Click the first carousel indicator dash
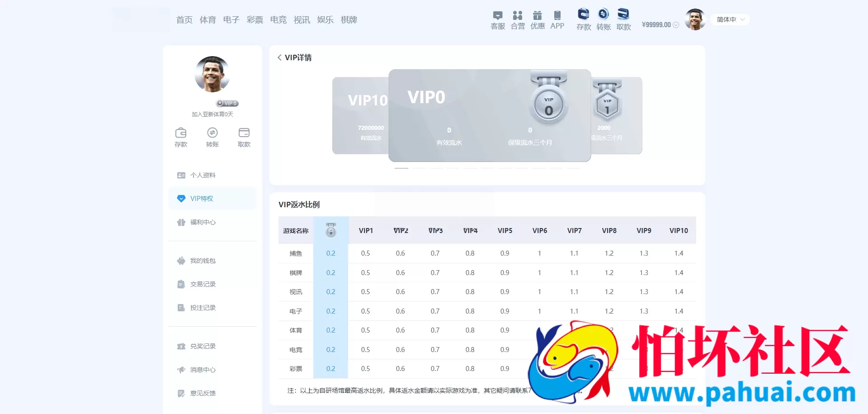Image resolution: width=868 pixels, height=414 pixels. pyautogui.click(x=401, y=168)
